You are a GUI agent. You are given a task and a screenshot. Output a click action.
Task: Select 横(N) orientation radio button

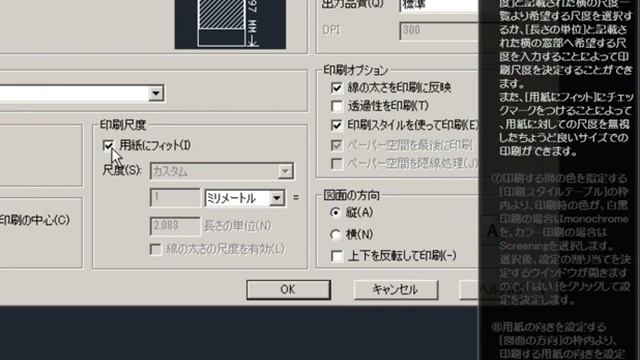[336, 234]
